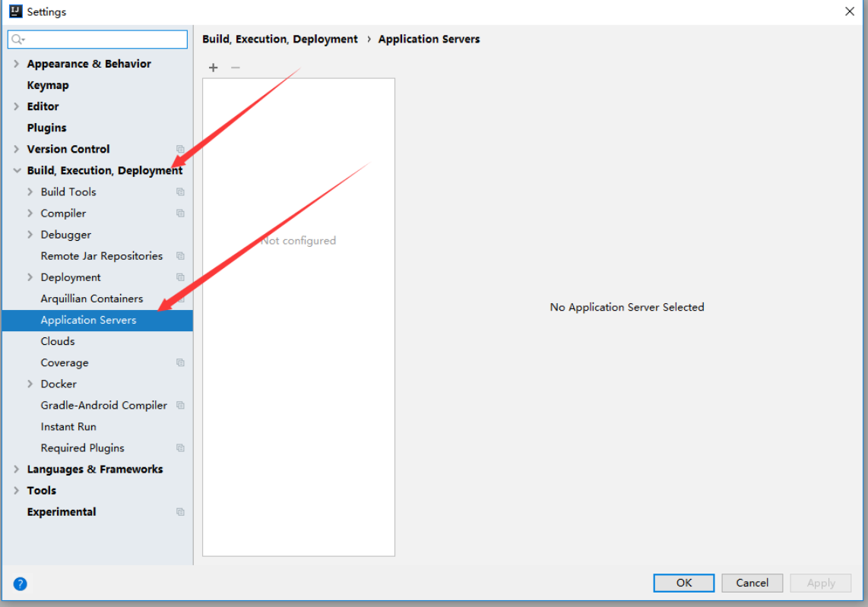The image size is (868, 607).
Task: Click project-level icon next to Required Plugins
Action: [x=180, y=448]
